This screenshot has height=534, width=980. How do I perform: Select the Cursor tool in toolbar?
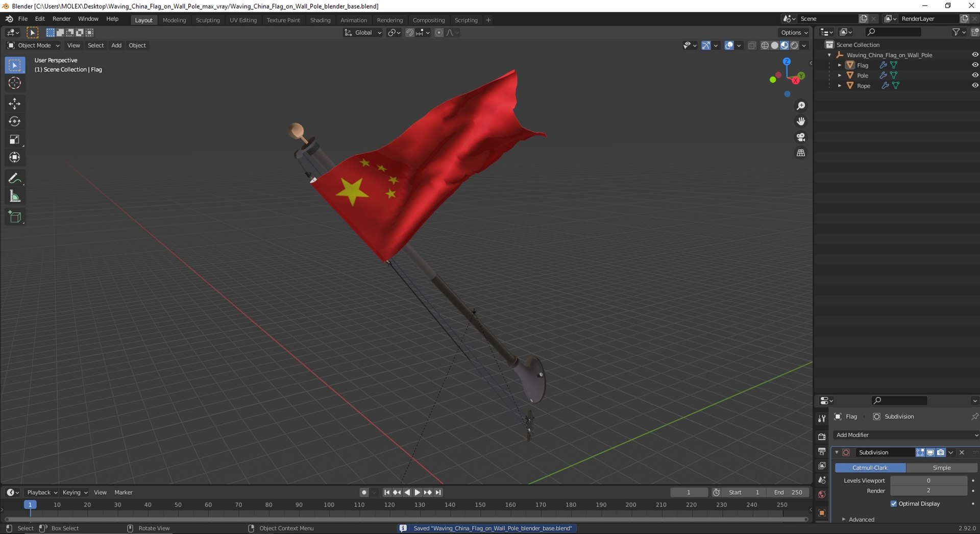coord(14,83)
